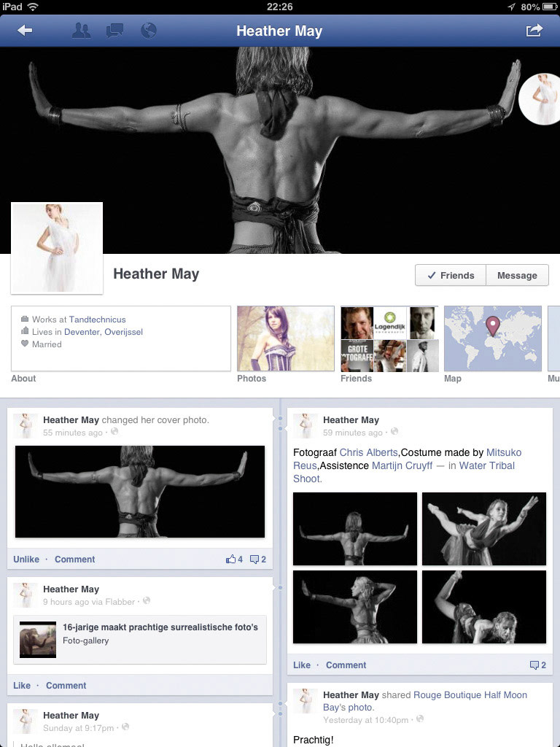Screen dimensions: 560x747
Task: Open the changed cover photo post image
Action: (140, 492)
